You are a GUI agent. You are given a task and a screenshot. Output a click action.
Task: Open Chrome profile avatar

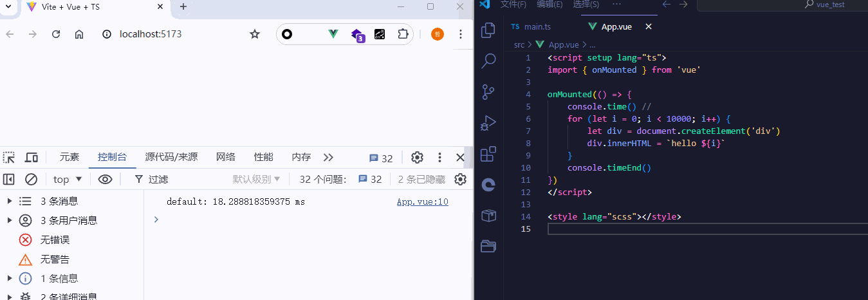[438, 34]
